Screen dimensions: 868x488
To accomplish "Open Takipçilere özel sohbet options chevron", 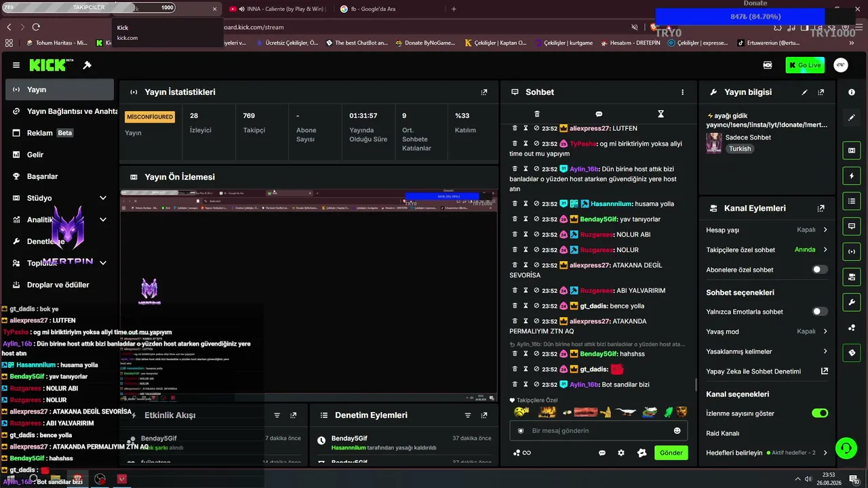I will (x=825, y=250).
